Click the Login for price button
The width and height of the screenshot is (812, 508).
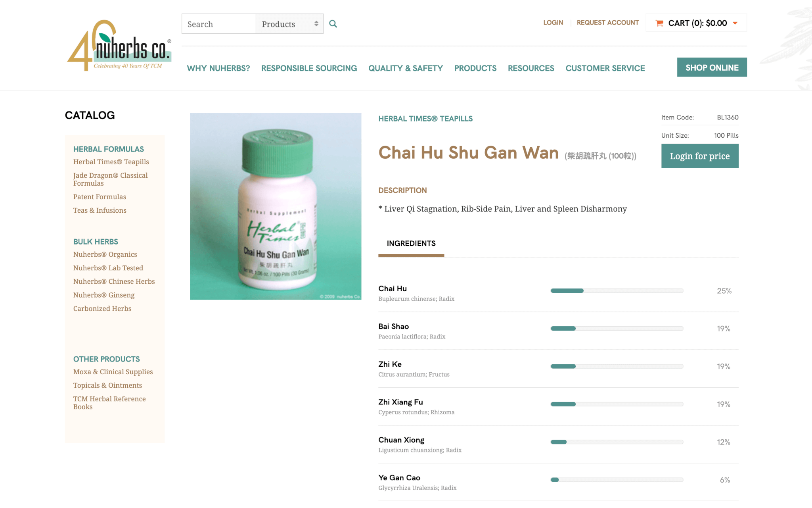point(700,156)
